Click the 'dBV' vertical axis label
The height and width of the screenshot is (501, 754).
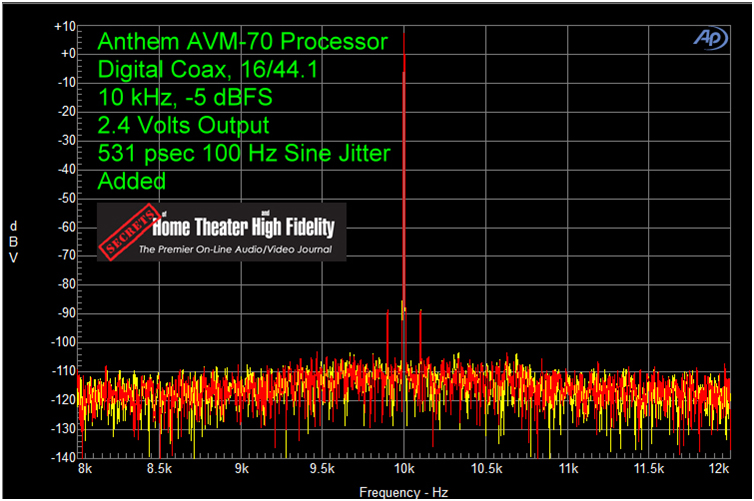click(13, 242)
